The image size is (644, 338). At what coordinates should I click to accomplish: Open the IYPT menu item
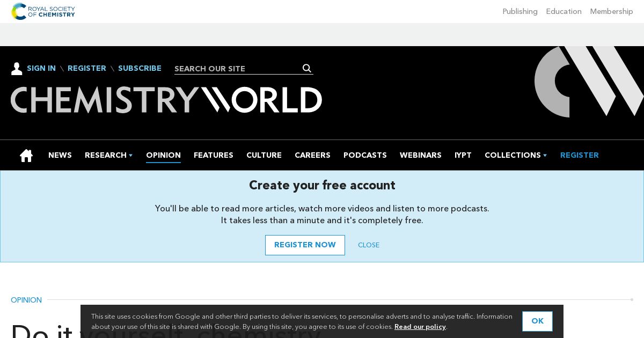463,155
